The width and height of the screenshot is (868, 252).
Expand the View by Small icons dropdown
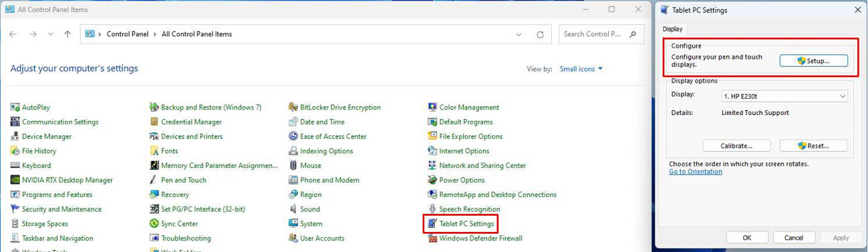(x=581, y=69)
